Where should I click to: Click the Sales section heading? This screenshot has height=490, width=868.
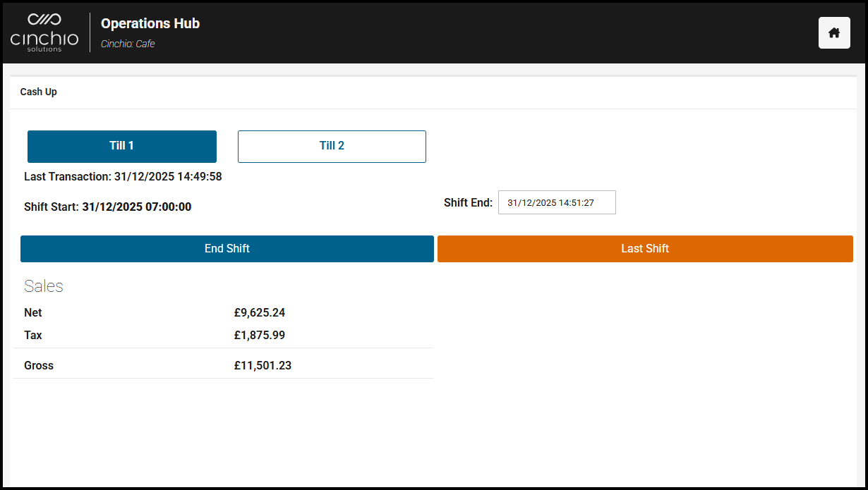click(x=44, y=286)
